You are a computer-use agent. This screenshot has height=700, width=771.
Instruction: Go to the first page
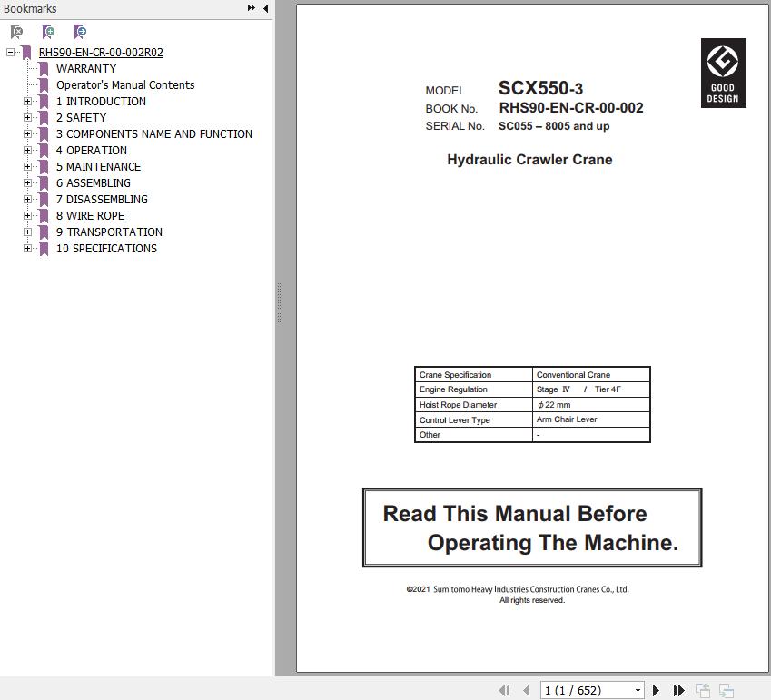click(505, 690)
